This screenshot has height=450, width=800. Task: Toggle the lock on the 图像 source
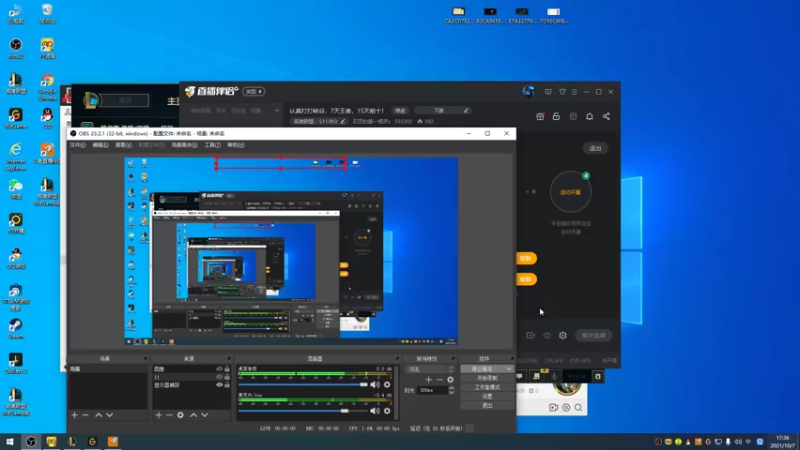click(227, 369)
